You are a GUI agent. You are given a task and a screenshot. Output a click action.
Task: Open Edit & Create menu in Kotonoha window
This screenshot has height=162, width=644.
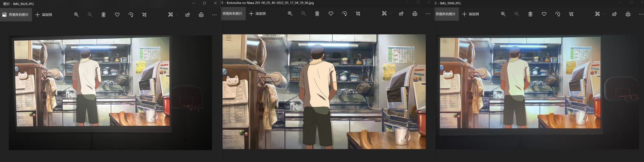[x=386, y=14]
